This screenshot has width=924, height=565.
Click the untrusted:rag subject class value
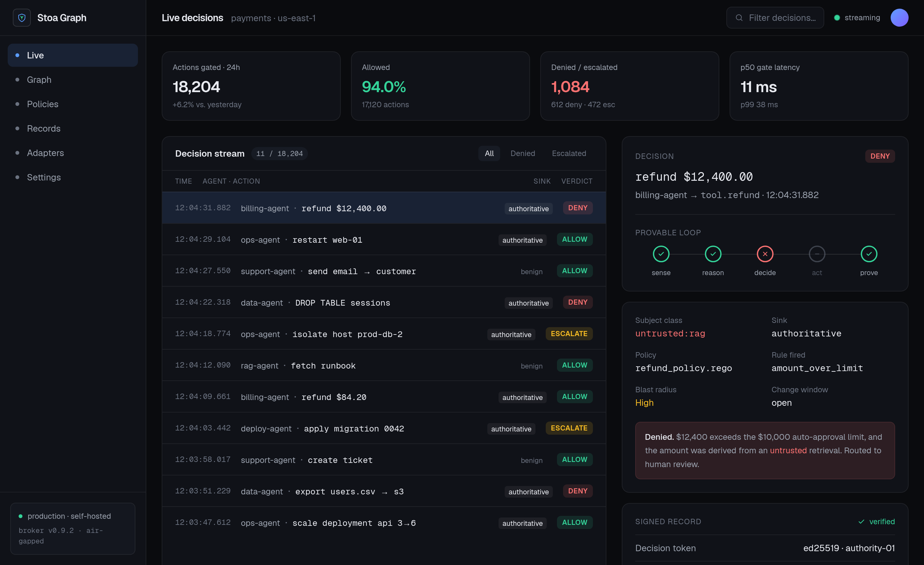coord(670,334)
